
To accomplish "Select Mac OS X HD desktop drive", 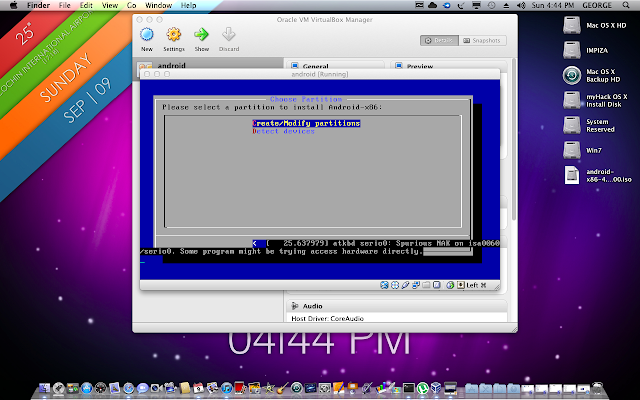I will pos(571,25).
